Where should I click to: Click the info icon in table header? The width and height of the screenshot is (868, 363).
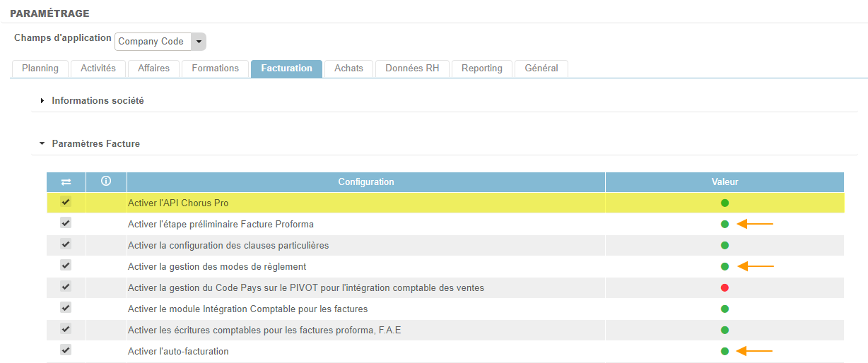(x=106, y=181)
